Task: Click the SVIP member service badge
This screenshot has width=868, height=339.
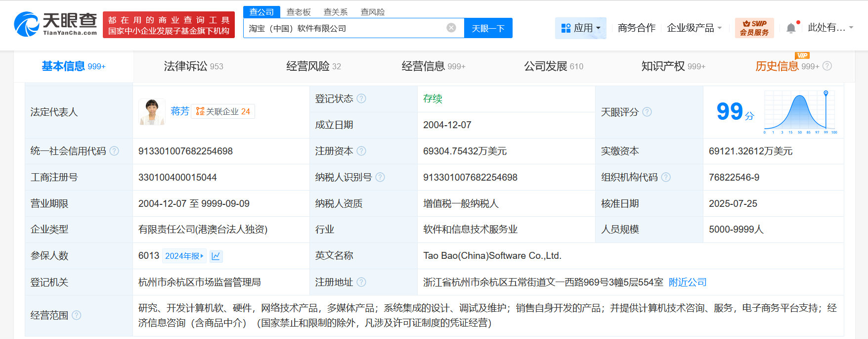Action: [754, 28]
